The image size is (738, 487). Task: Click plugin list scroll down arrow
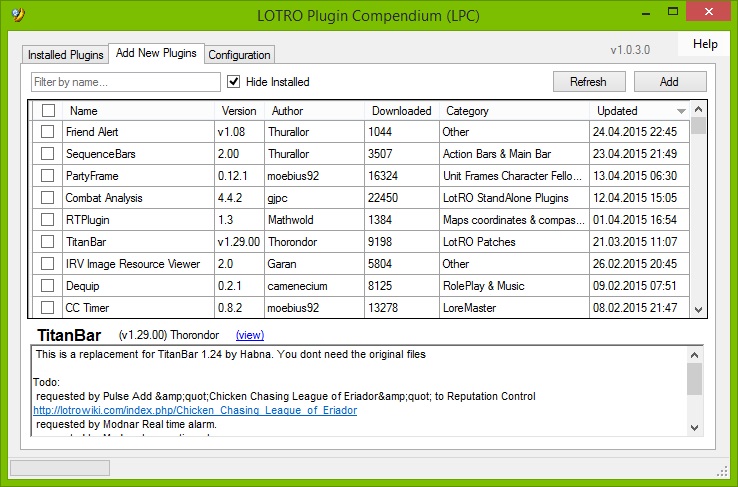(x=698, y=310)
